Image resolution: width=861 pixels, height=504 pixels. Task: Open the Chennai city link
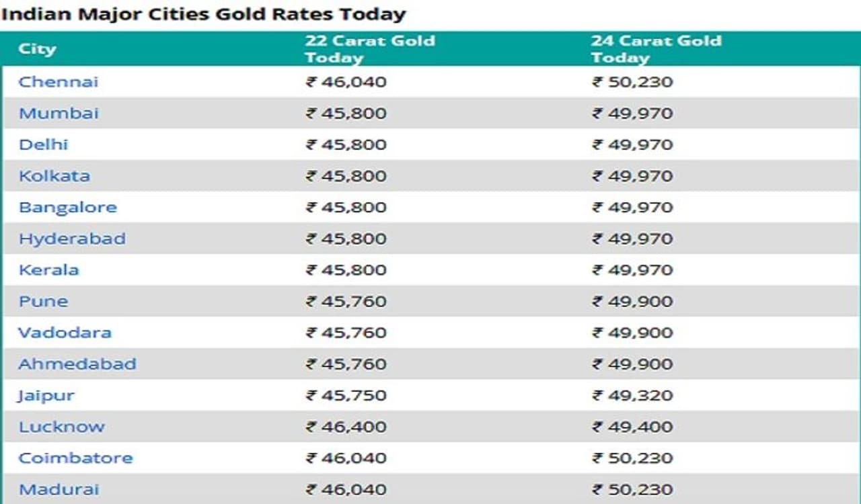click(x=59, y=82)
